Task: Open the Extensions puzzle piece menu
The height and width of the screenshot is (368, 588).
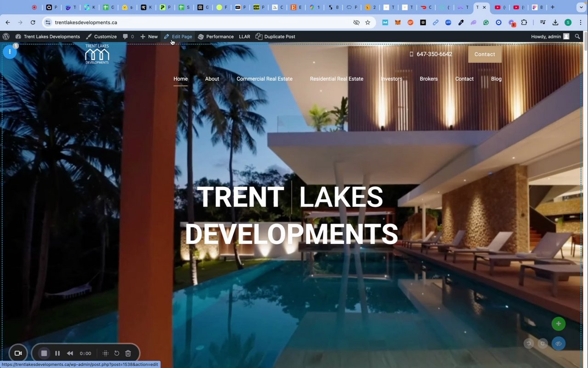Action: 524,22
